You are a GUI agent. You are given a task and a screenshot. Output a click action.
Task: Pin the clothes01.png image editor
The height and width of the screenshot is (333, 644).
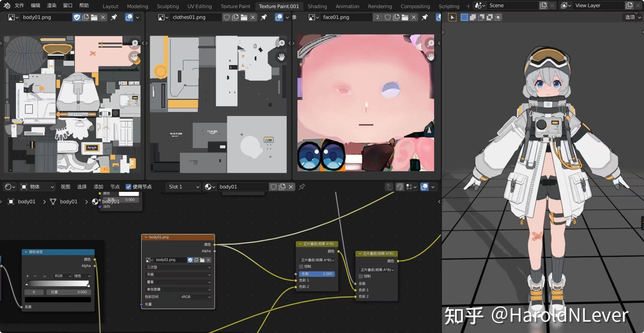pyautogui.click(x=264, y=17)
